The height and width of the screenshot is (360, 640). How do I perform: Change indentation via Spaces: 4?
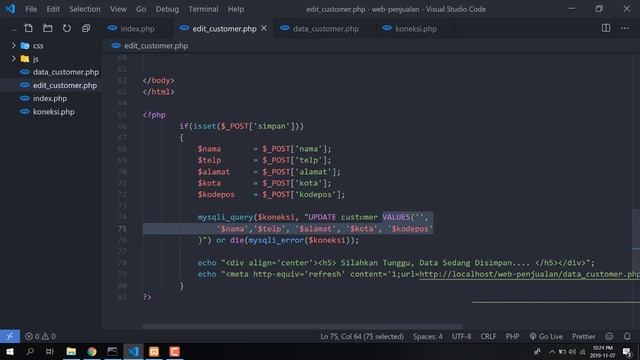427,336
